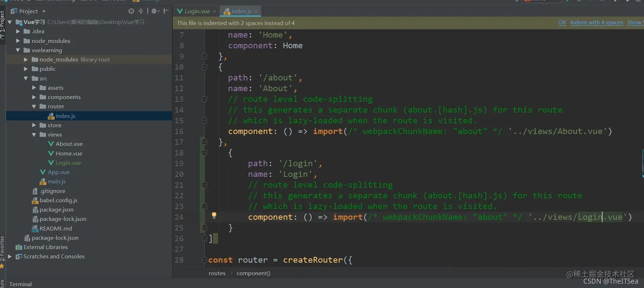This screenshot has height=288, width=644.
Task: Hide the Project tool window panel
Action: click(x=166, y=11)
